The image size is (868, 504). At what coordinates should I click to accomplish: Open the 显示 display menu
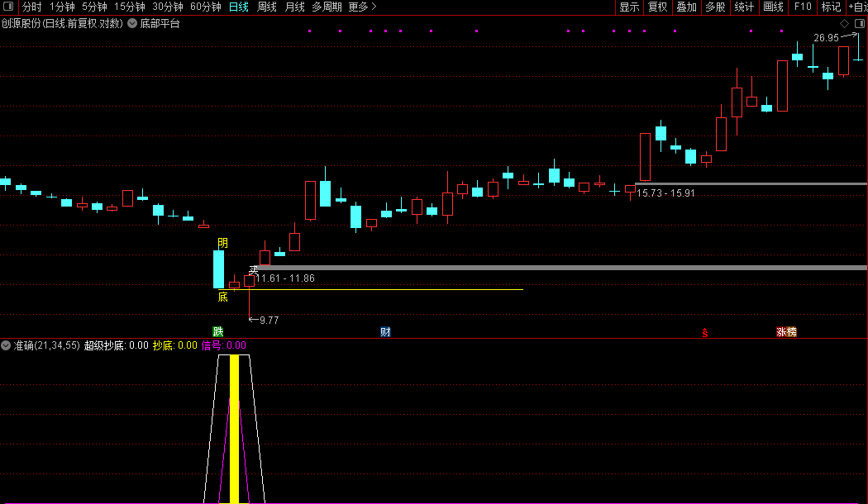tap(629, 7)
